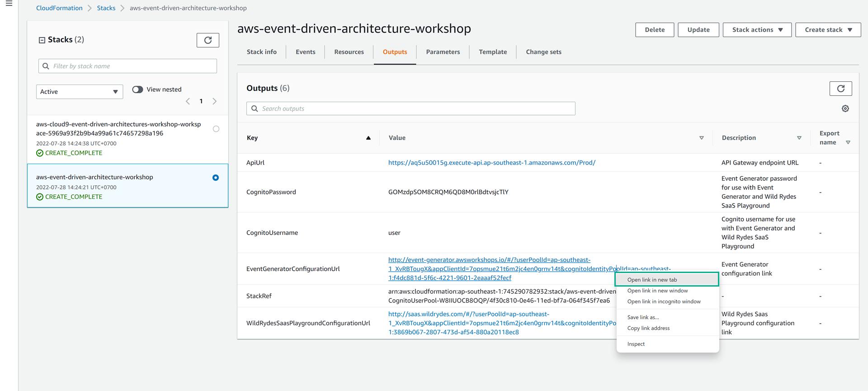Open the Resources tab
The height and width of the screenshot is (391, 868).
click(349, 52)
